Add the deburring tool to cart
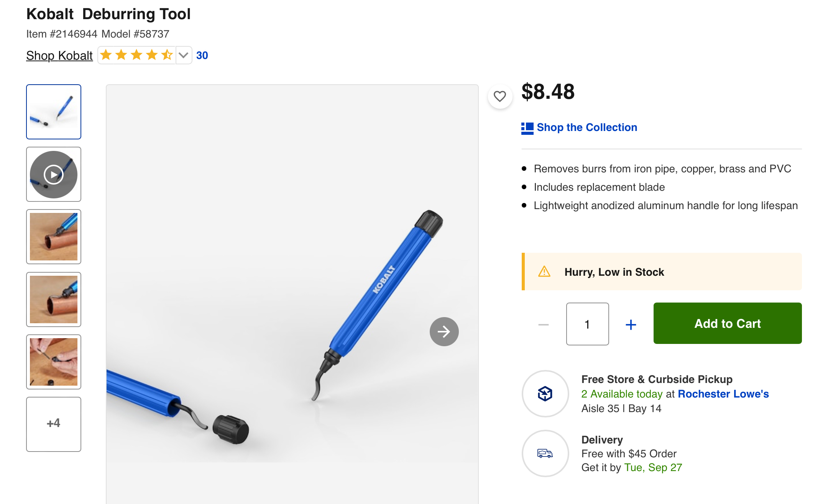This screenshot has width=828, height=504. pyautogui.click(x=727, y=323)
